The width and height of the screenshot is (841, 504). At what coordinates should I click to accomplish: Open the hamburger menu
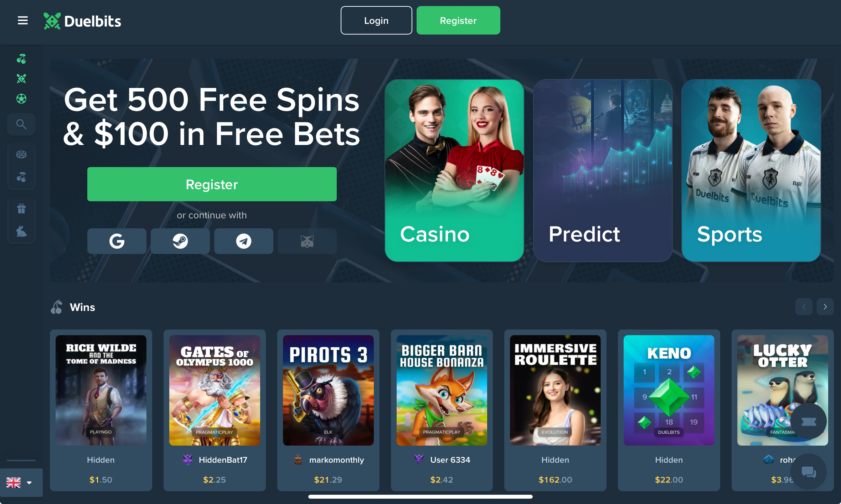pos(23,21)
